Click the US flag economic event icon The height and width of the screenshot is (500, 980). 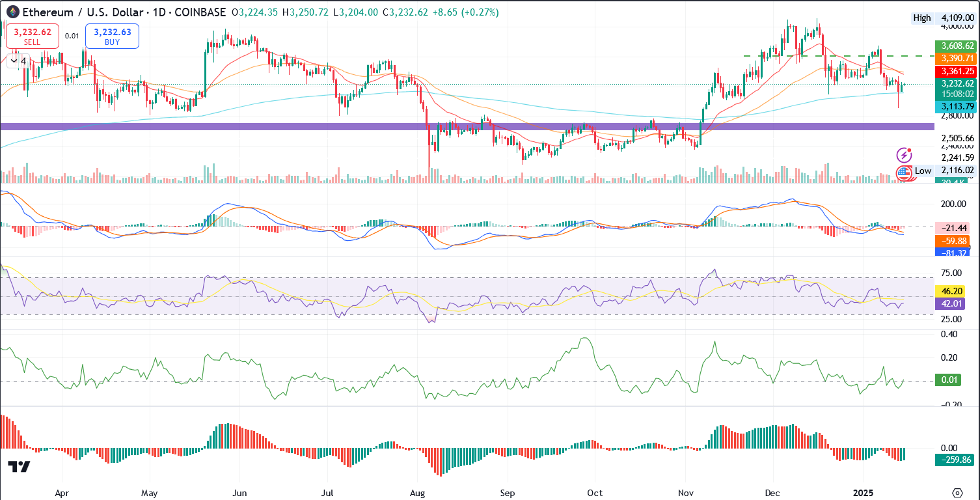903,173
